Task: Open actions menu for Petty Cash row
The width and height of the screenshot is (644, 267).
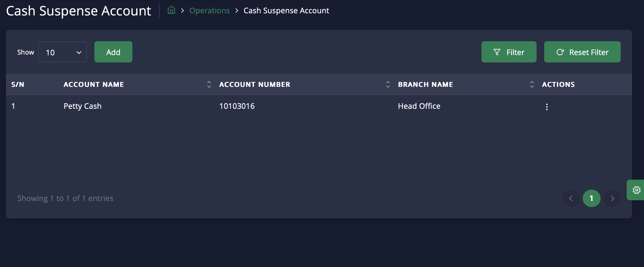Action: [547, 107]
